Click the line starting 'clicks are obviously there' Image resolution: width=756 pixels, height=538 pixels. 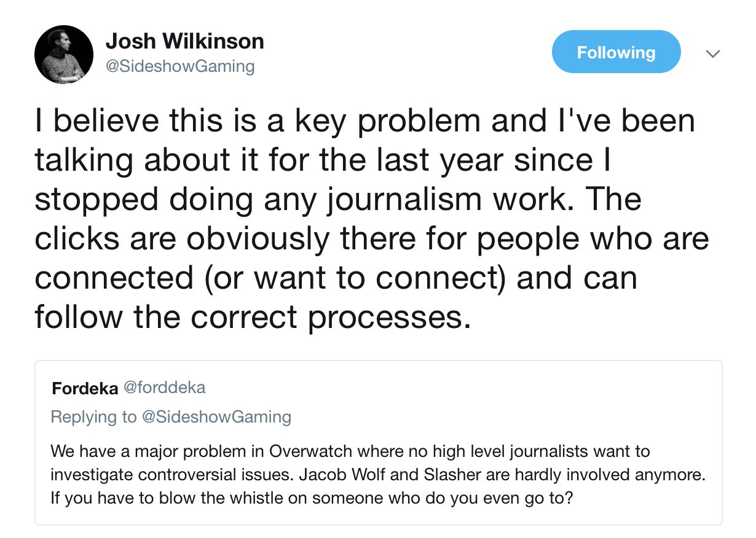pos(371,240)
